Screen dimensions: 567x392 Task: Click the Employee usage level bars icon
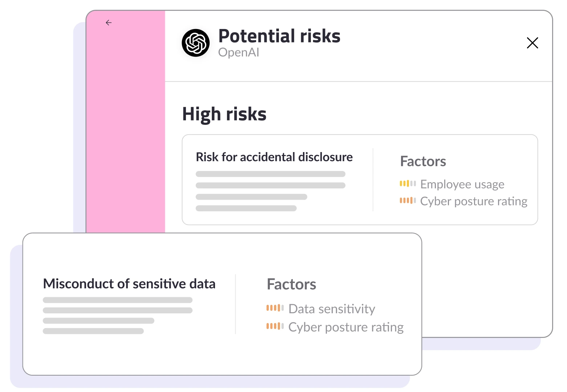[x=408, y=184]
